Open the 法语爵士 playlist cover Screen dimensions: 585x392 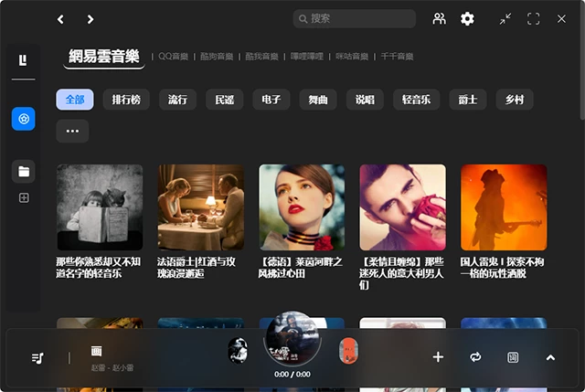tap(201, 207)
